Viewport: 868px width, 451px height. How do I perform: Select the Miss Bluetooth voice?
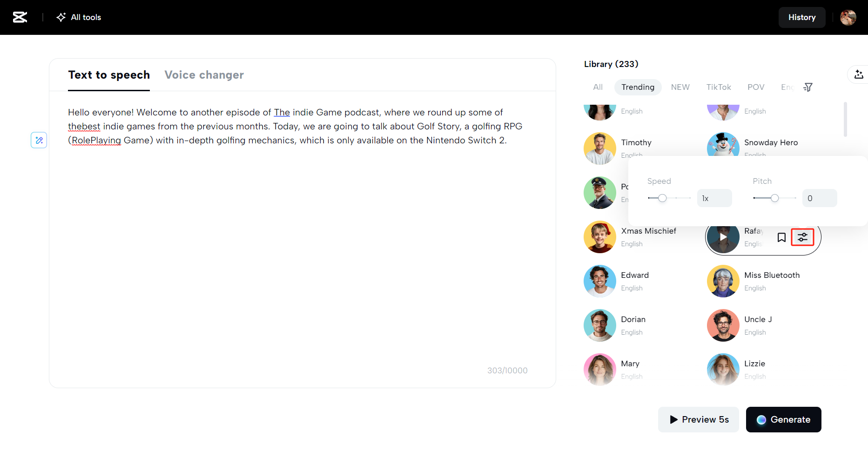771,275
